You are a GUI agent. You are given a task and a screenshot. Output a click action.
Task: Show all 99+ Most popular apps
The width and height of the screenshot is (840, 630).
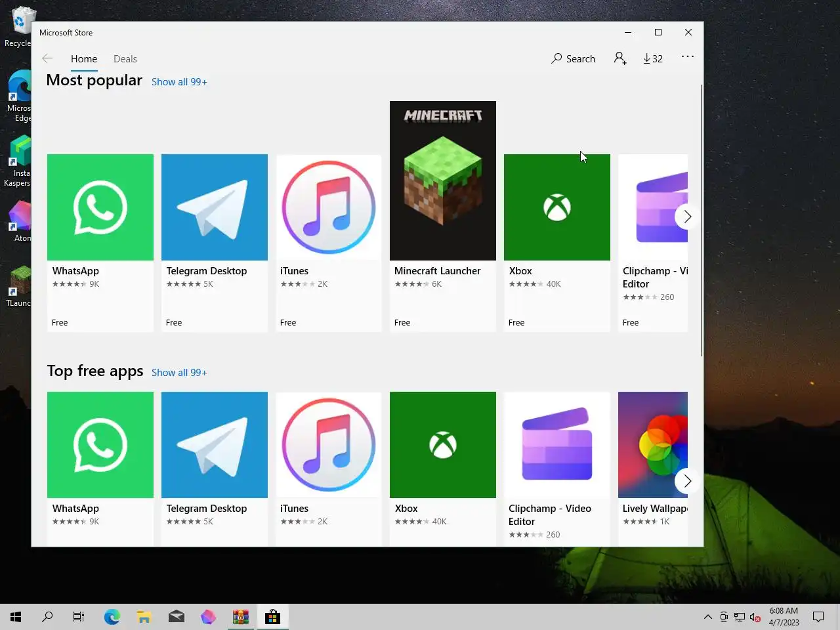[179, 82]
